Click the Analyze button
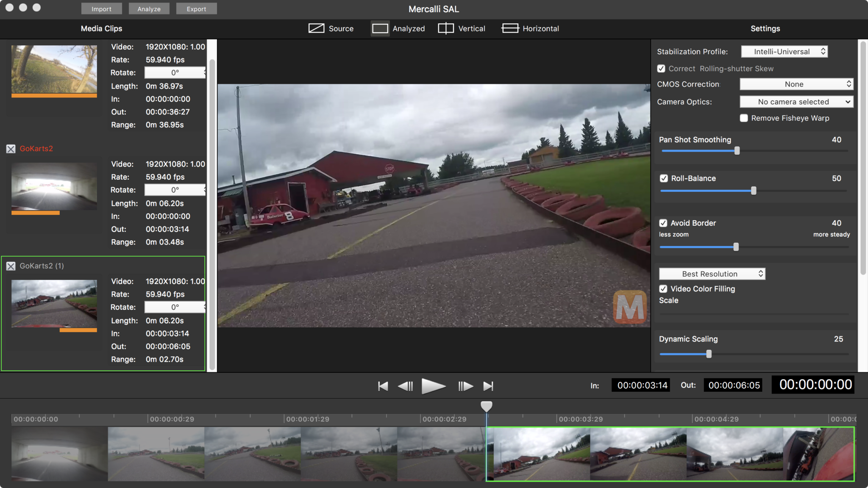 (x=149, y=9)
